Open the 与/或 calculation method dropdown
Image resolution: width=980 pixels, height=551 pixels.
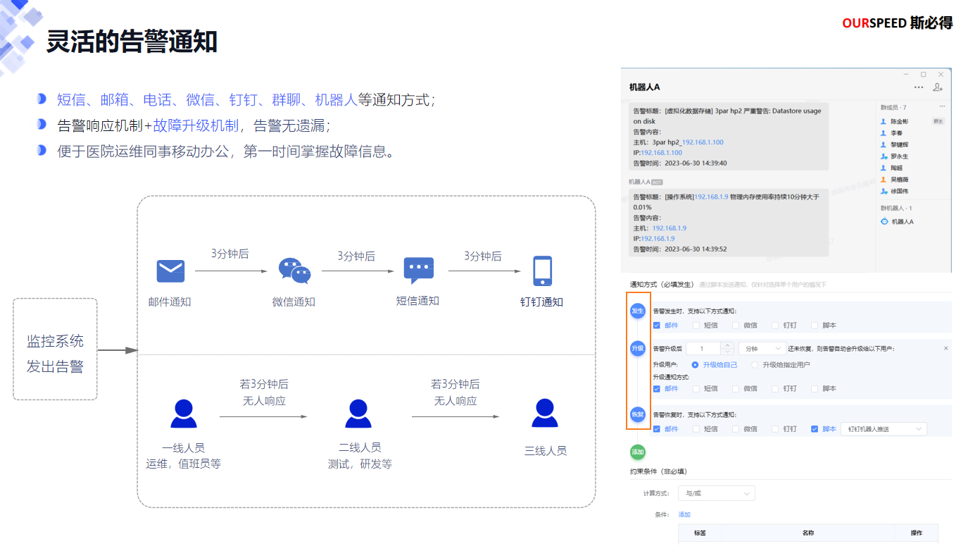click(716, 493)
